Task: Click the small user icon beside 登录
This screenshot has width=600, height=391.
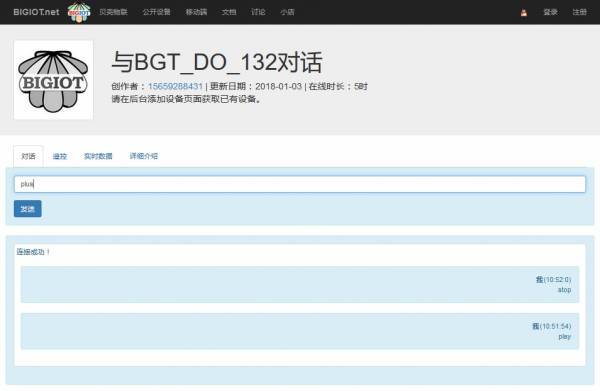Action: point(524,13)
